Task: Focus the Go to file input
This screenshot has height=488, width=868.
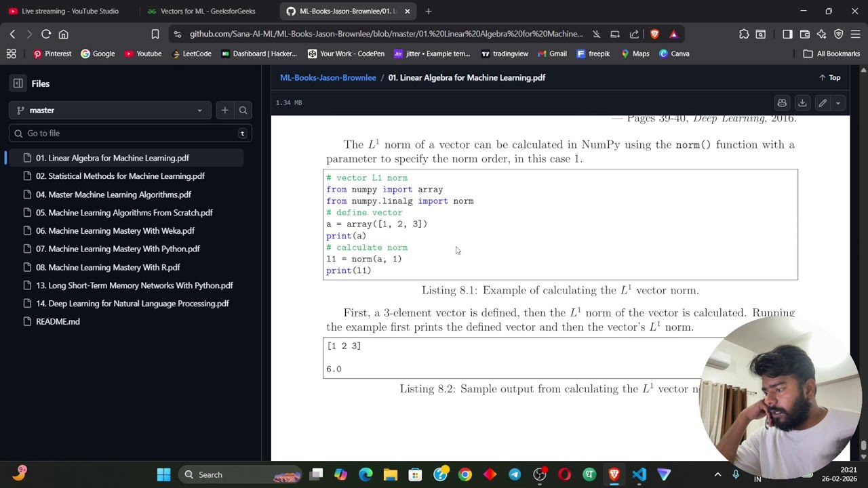Action: click(x=130, y=134)
